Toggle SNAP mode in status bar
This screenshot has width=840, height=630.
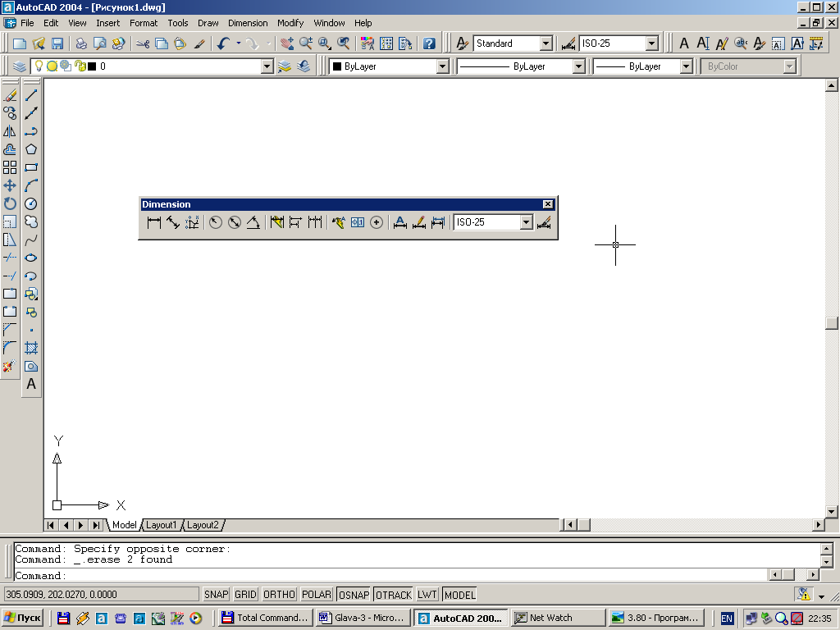point(217,595)
